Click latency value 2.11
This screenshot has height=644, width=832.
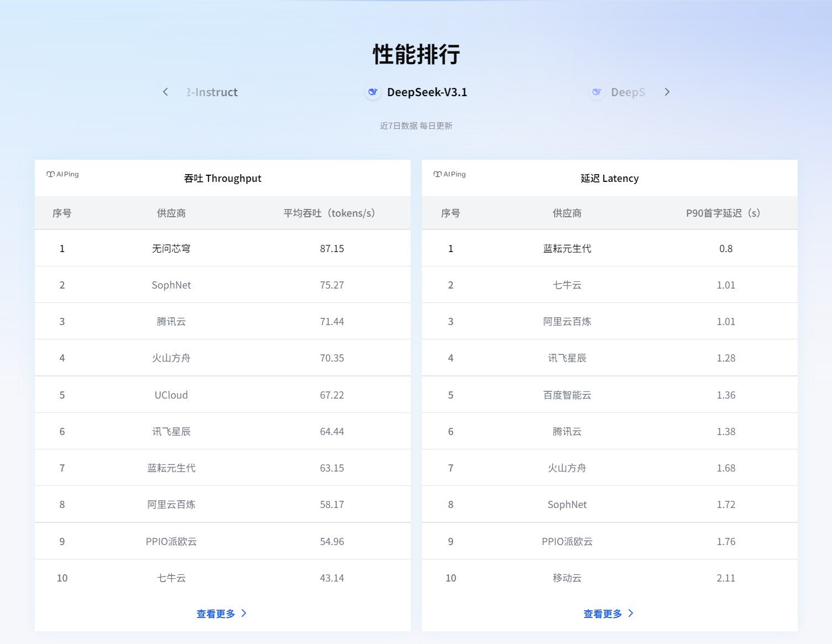726,578
